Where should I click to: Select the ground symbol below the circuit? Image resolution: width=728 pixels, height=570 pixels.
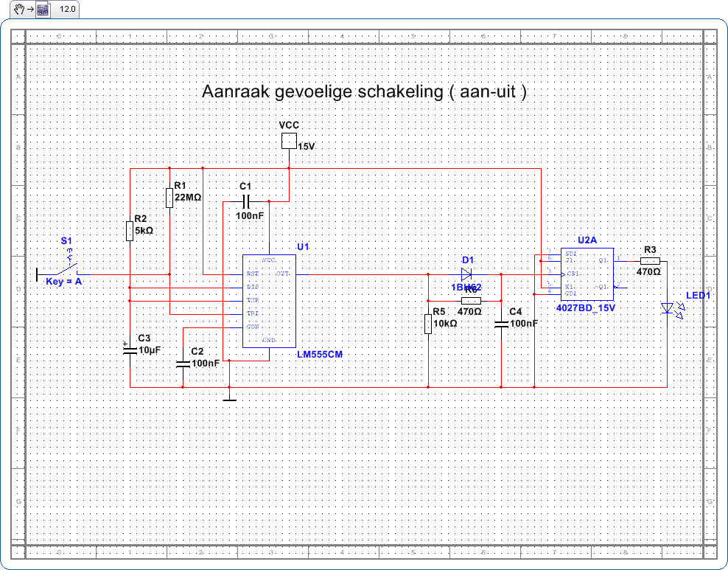229,400
